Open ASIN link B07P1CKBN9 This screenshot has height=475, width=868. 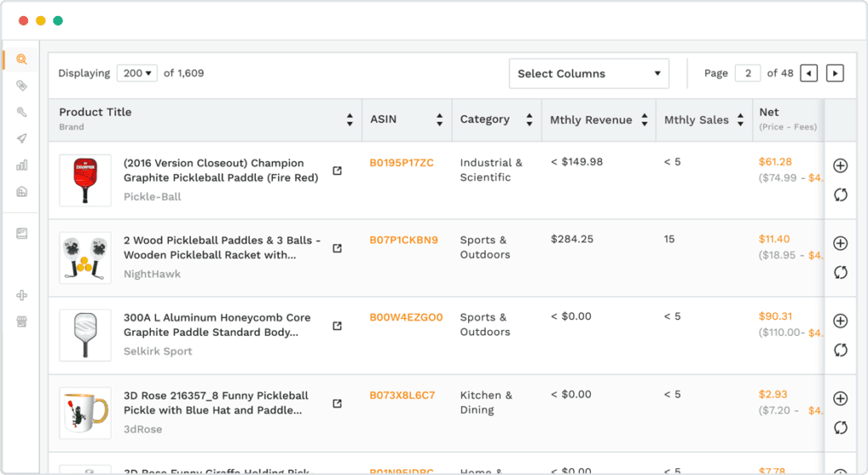(403, 240)
